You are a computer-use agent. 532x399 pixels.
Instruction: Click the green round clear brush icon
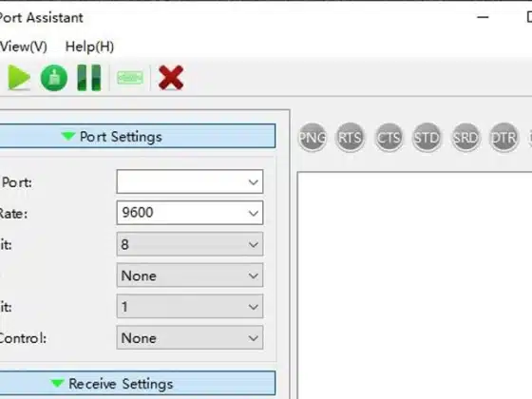click(x=54, y=78)
